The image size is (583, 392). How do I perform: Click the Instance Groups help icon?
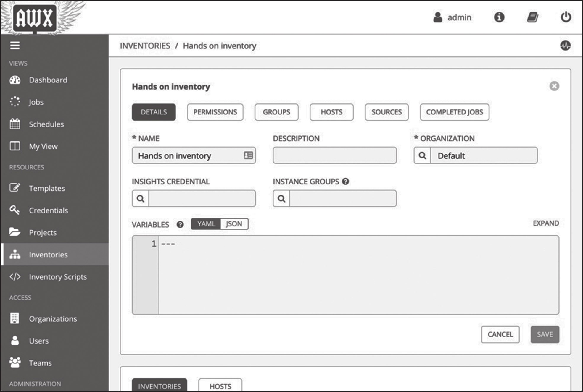point(345,182)
